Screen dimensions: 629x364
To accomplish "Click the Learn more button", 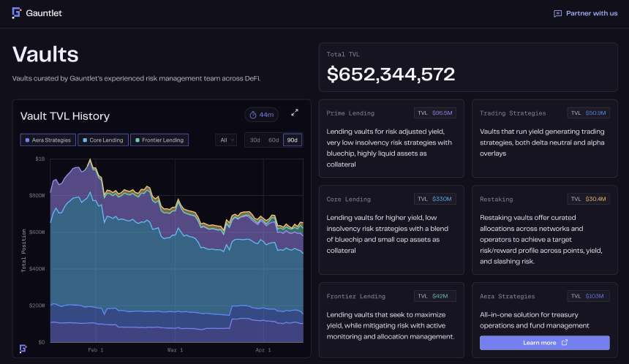I will point(544,343).
